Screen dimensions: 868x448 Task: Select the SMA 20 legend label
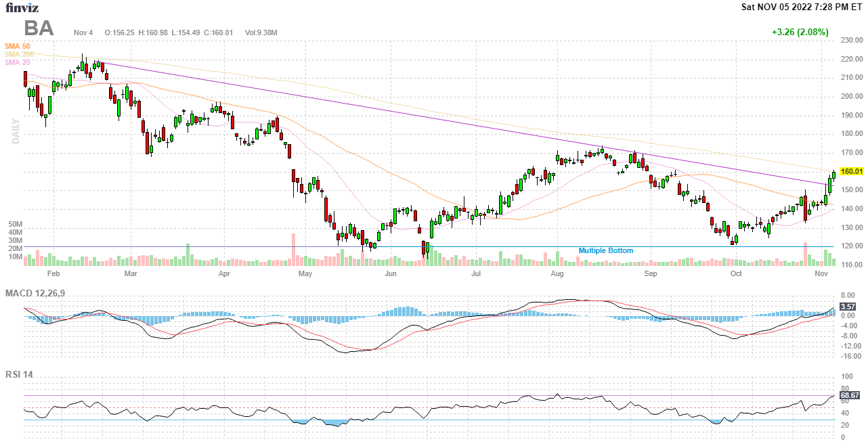click(x=17, y=62)
